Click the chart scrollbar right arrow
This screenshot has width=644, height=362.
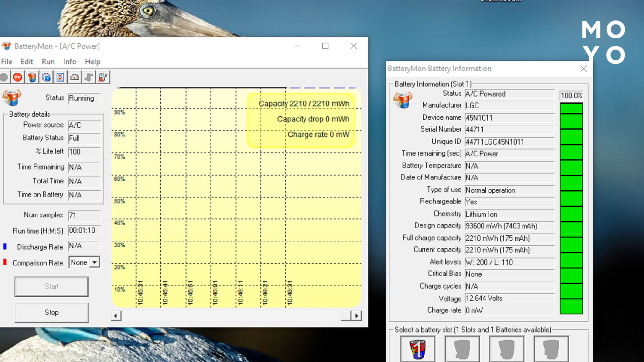coord(357,316)
